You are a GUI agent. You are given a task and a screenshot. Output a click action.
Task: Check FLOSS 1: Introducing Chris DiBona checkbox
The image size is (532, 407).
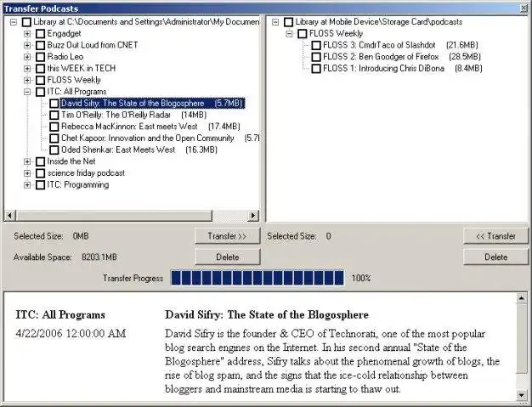(316, 69)
